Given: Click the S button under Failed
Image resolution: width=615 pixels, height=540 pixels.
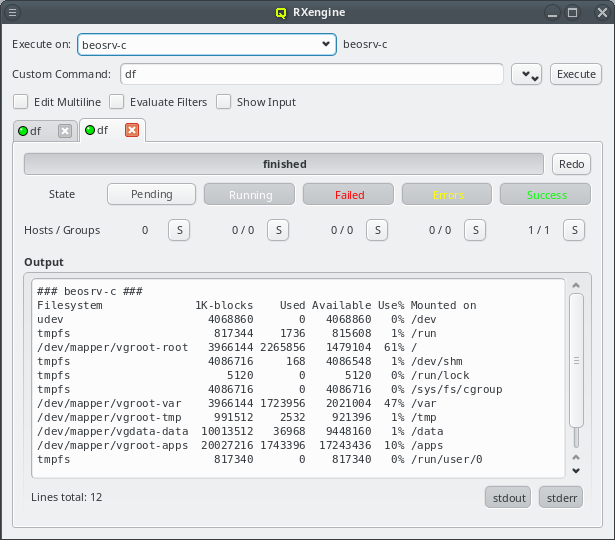Looking at the screenshot, I should tap(376, 230).
